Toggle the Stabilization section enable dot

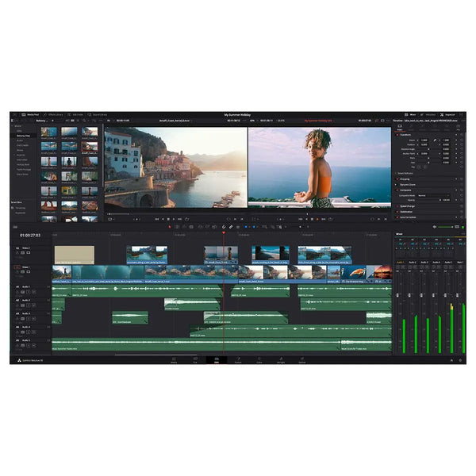tap(397, 212)
